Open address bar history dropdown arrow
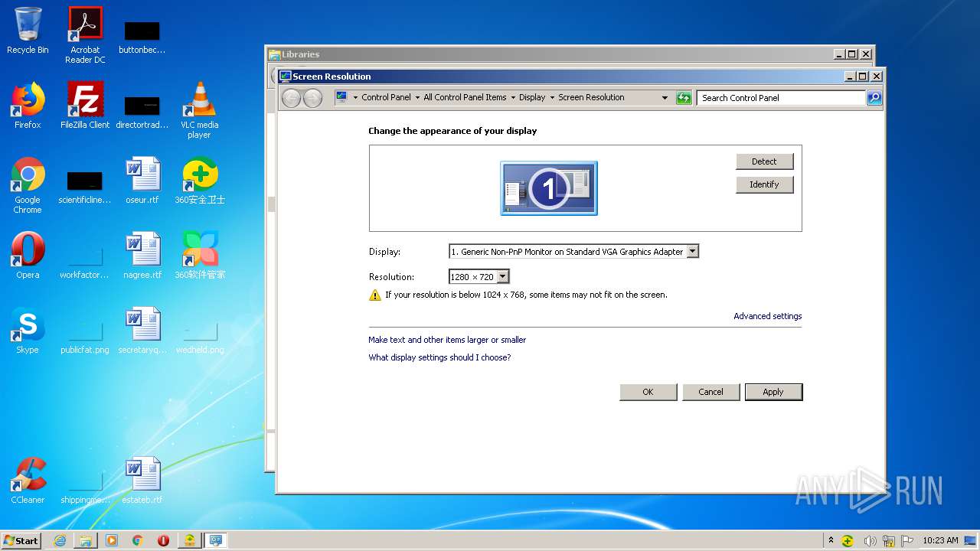This screenshot has width=980, height=551. (665, 98)
